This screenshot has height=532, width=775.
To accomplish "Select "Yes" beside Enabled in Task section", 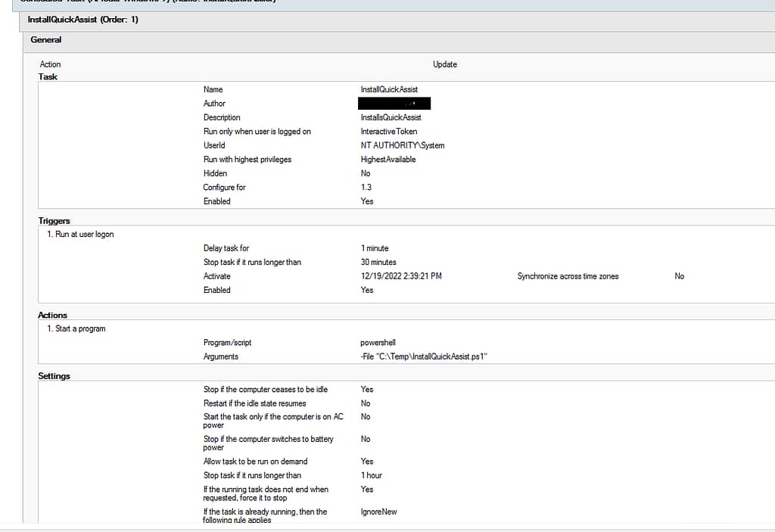I will point(367,201).
